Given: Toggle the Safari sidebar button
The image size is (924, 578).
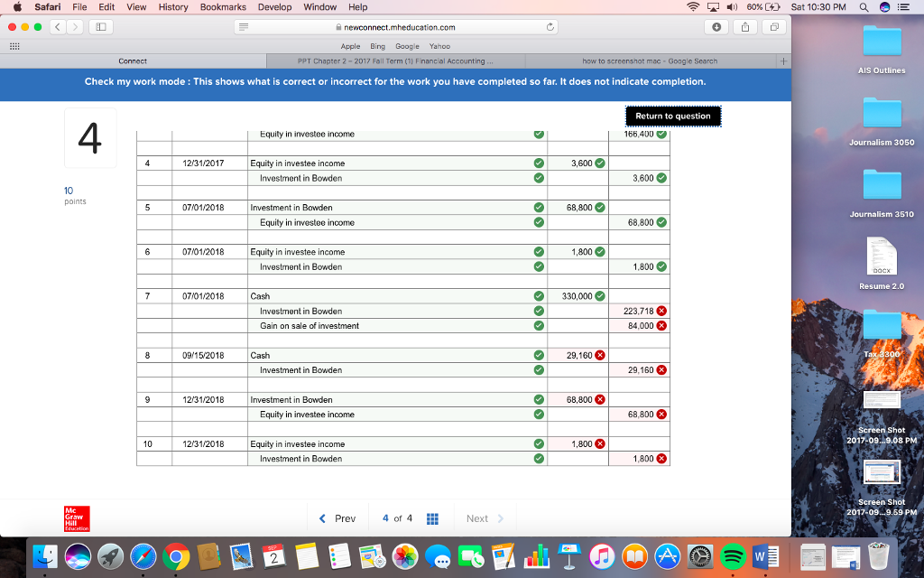Looking at the screenshot, I should (101, 27).
